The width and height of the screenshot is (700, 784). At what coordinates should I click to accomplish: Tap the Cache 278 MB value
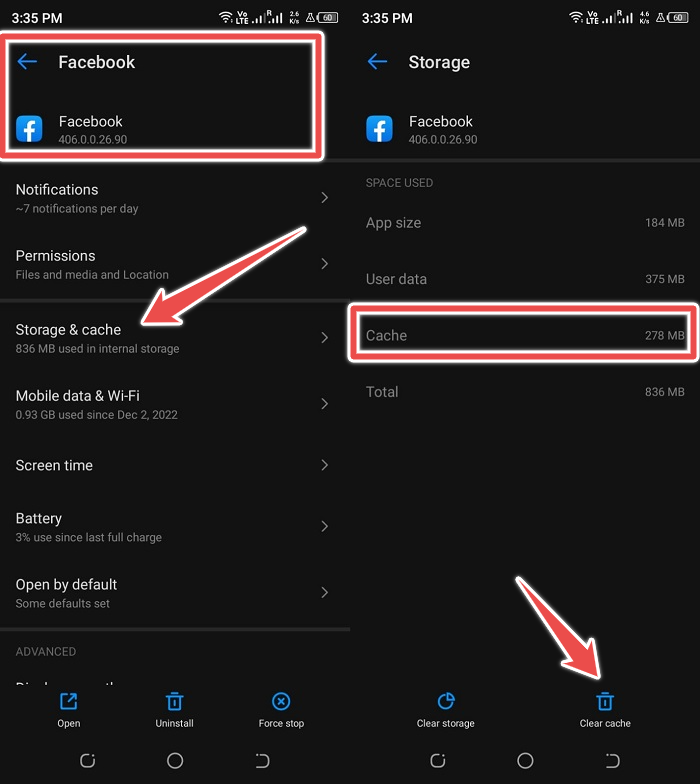tap(664, 335)
